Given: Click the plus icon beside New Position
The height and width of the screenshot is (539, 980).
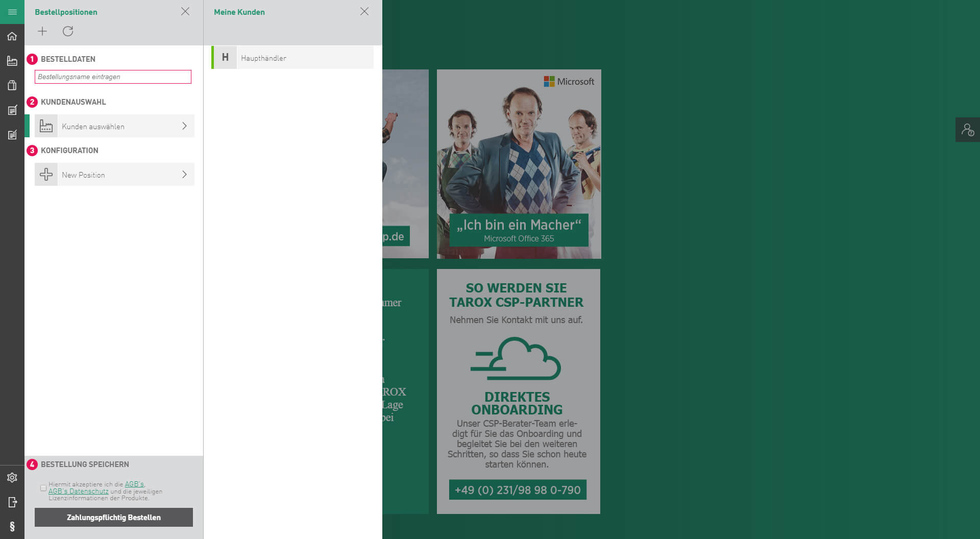Looking at the screenshot, I should [46, 175].
